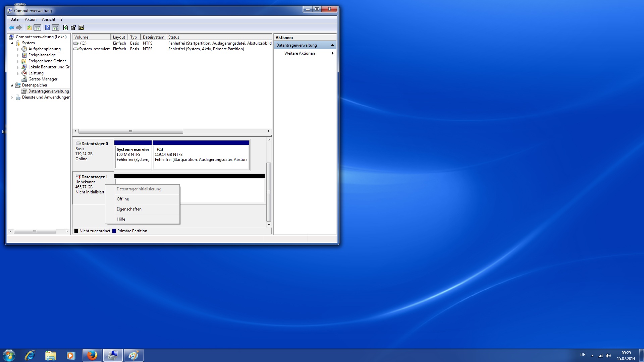Collapse the Datenspeicher tree node
644x362 pixels.
(x=12, y=85)
